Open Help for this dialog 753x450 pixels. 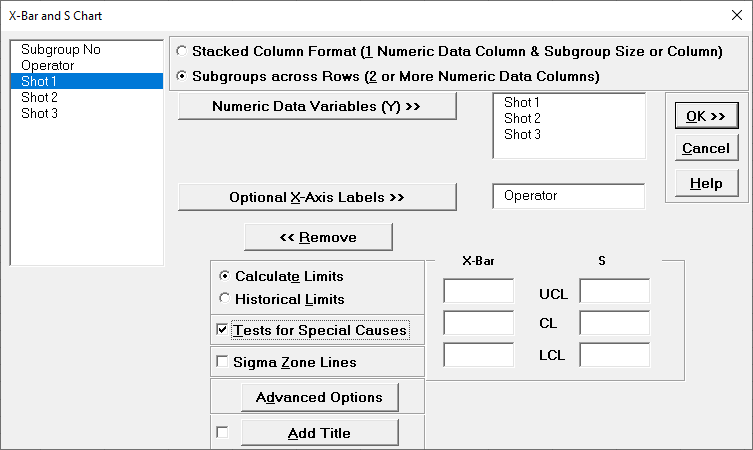(705, 183)
